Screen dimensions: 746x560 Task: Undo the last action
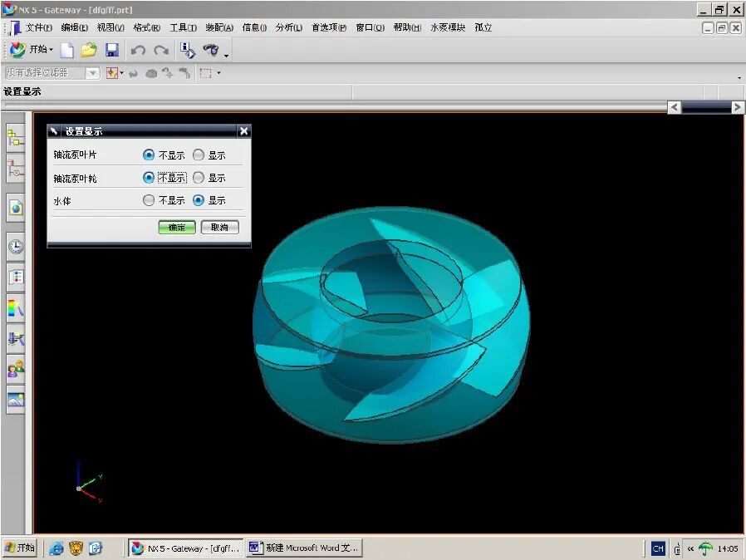[138, 50]
